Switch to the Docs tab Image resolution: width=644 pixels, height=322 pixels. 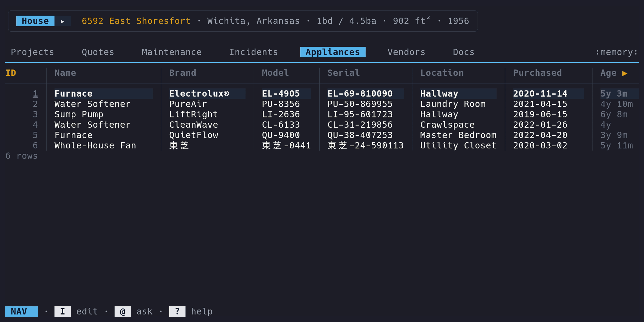pos(463,52)
